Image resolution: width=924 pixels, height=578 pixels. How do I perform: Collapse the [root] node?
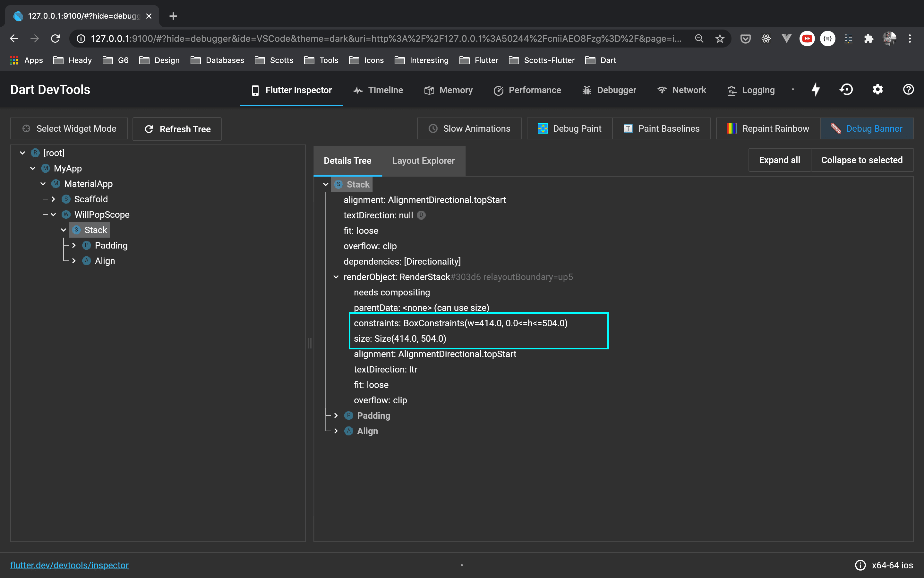click(22, 153)
